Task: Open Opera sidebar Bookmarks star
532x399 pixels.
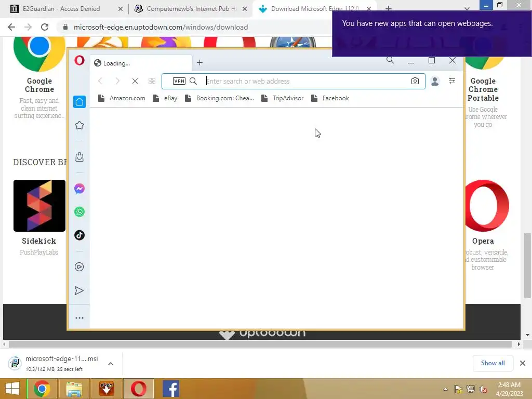Action: pyautogui.click(x=79, y=125)
